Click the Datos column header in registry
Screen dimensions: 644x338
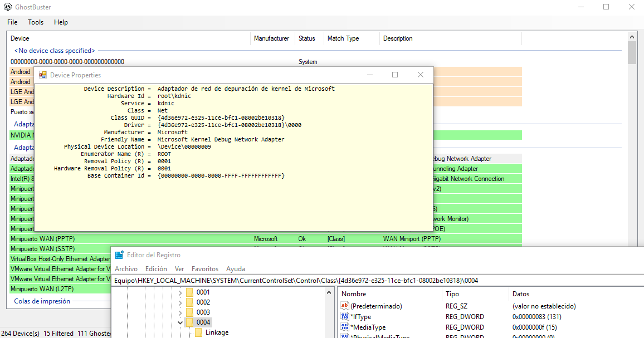[x=575, y=294]
